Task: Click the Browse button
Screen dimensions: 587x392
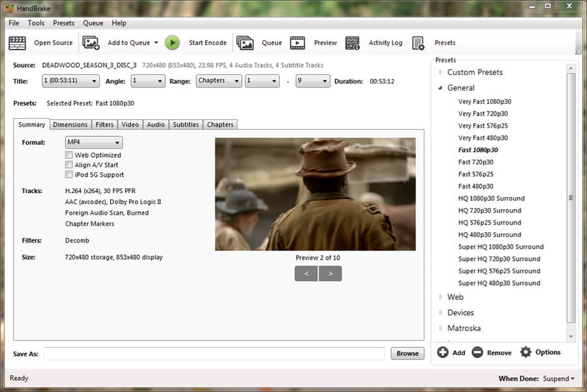Action: coord(407,353)
